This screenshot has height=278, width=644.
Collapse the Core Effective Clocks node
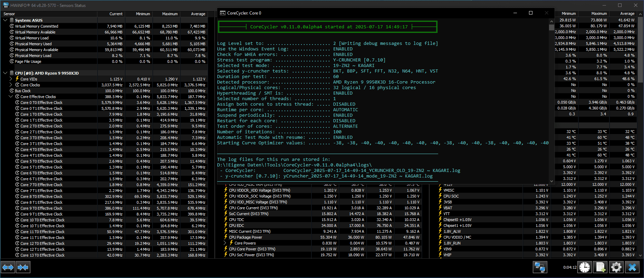(11, 96)
